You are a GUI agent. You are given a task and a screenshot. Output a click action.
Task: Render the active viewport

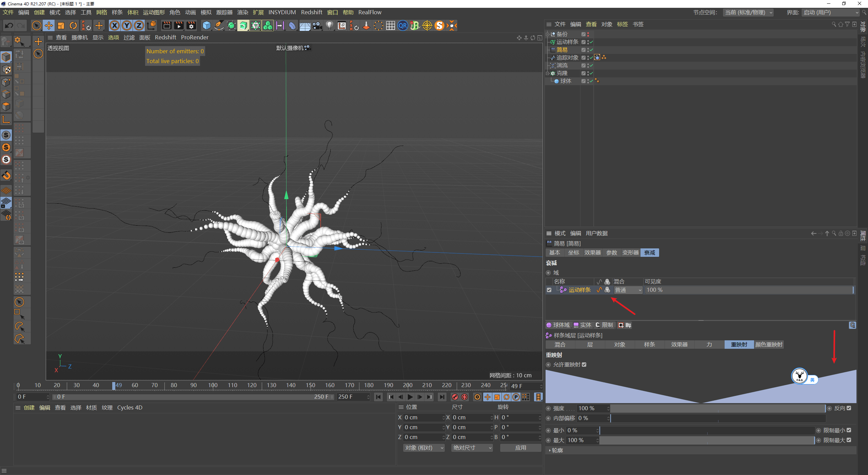pos(166,25)
